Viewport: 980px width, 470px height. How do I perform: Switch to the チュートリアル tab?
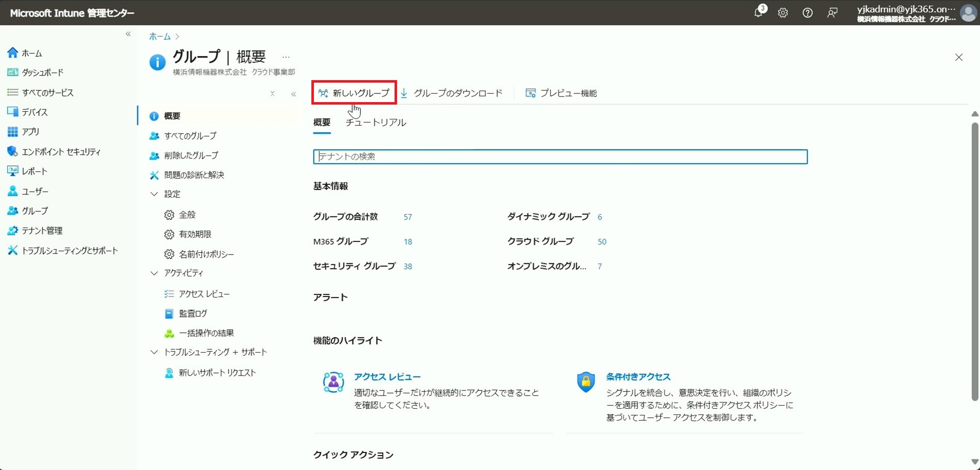(376, 122)
